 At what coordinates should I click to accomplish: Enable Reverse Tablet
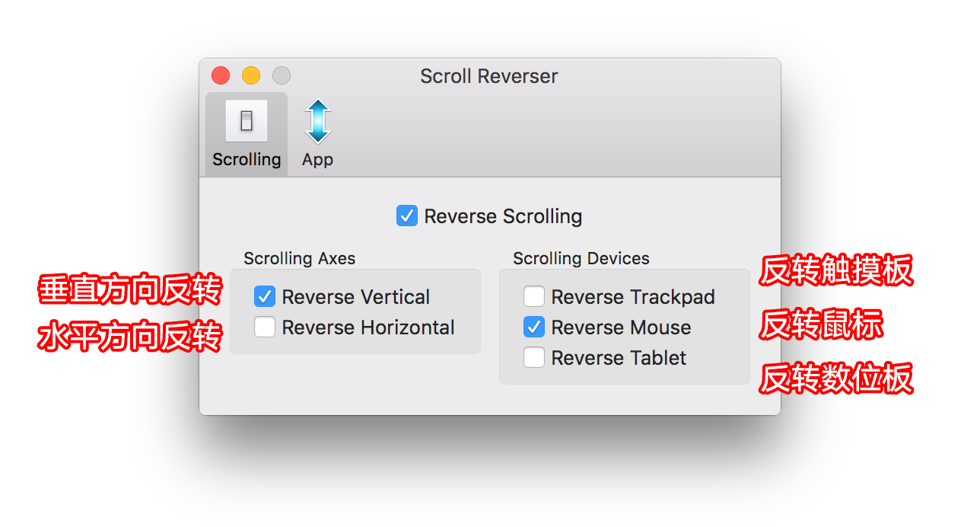(534, 358)
